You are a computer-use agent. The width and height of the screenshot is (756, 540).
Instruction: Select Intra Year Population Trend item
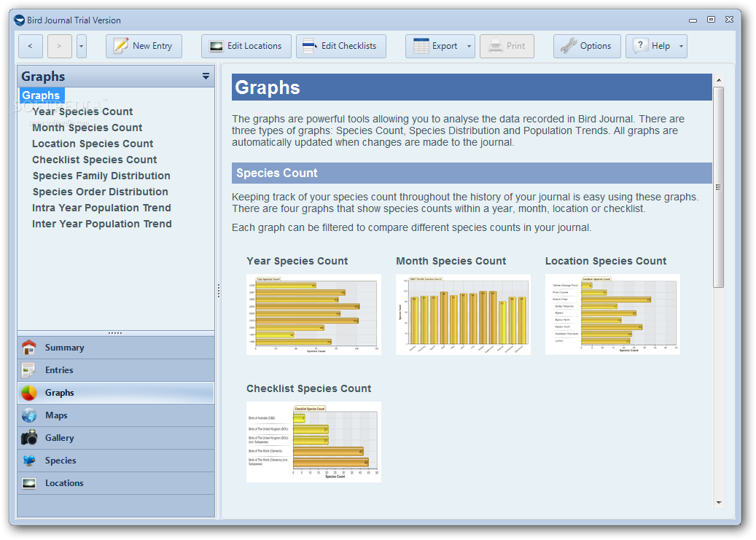[102, 208]
